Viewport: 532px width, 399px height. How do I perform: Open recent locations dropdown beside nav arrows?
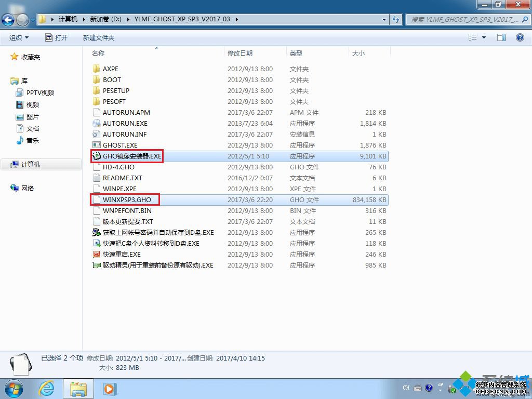click(33, 20)
